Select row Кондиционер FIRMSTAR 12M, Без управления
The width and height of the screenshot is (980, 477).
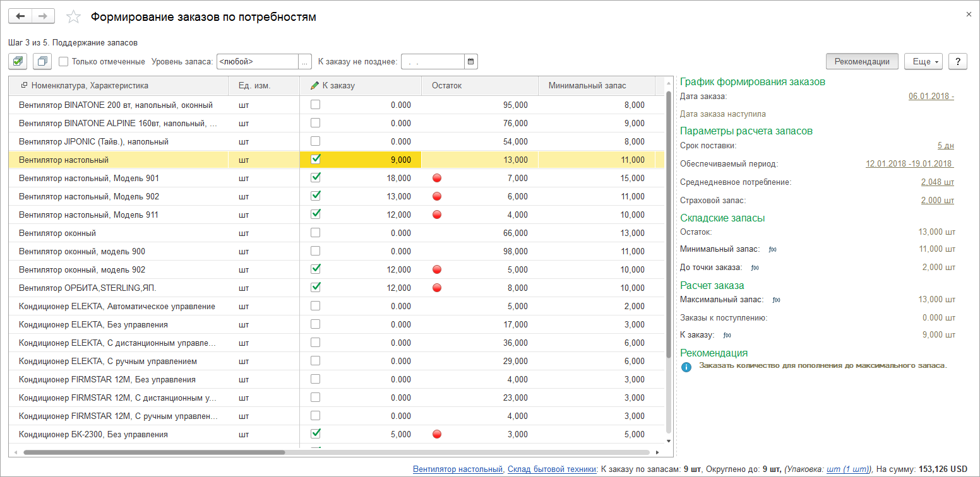pyautogui.click(x=337, y=379)
